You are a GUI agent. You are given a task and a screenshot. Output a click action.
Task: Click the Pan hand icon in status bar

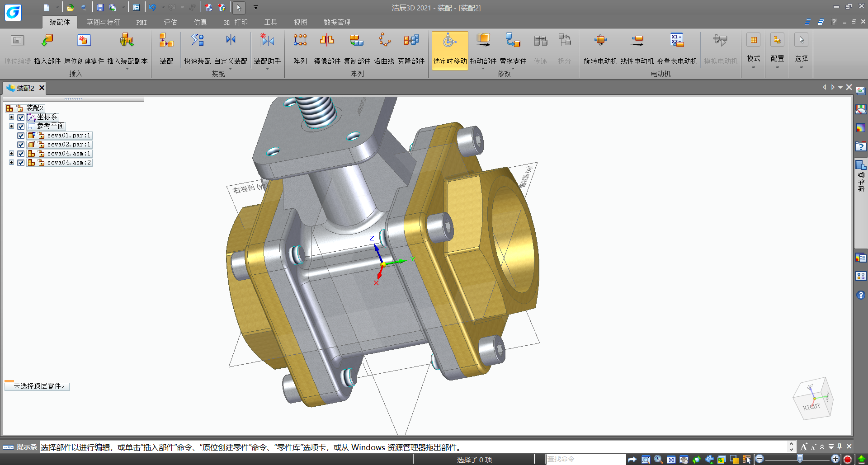[684, 460]
